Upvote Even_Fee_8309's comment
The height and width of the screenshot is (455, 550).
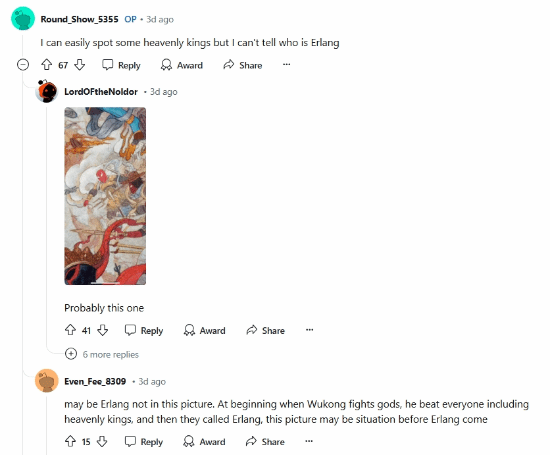[71, 441]
